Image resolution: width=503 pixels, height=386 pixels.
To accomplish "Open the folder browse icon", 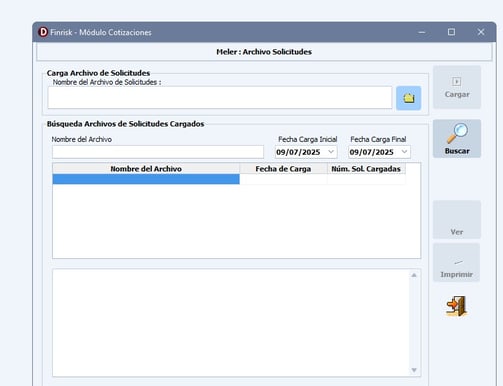I will [408, 98].
